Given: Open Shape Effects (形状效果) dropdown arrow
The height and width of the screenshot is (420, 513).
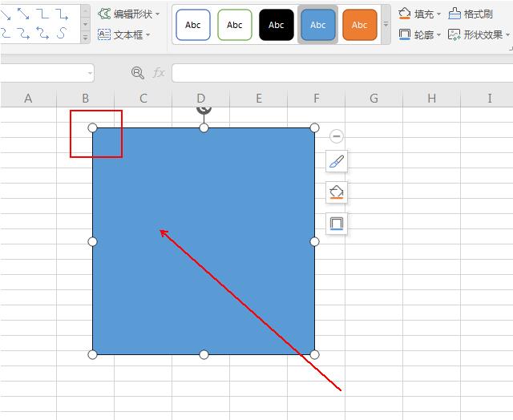Looking at the screenshot, I should click(x=507, y=34).
